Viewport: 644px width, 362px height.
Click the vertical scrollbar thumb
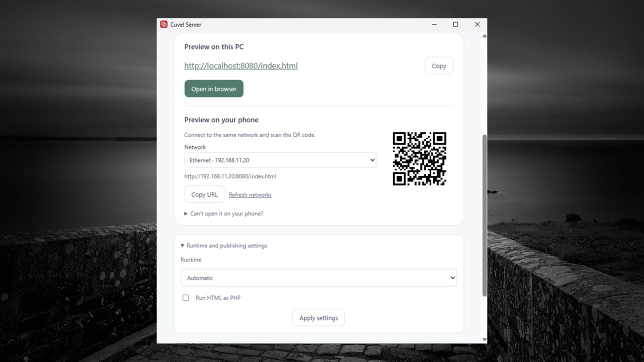pos(484,215)
